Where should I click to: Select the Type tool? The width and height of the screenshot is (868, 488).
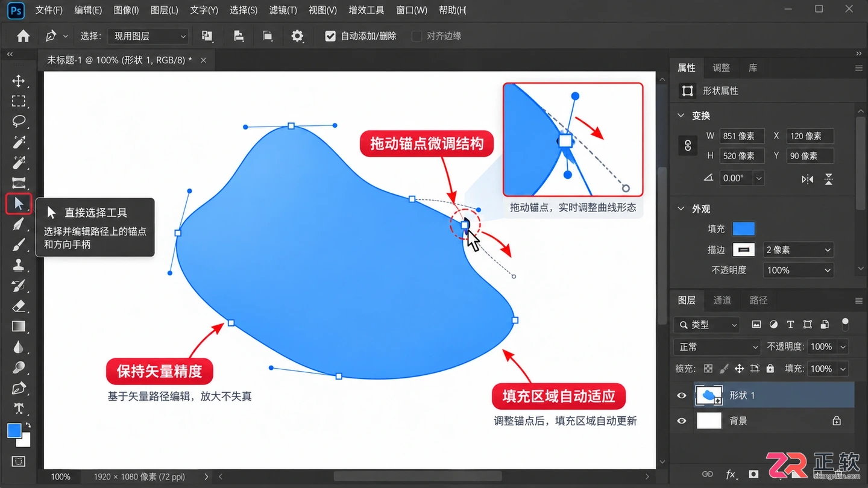19,408
